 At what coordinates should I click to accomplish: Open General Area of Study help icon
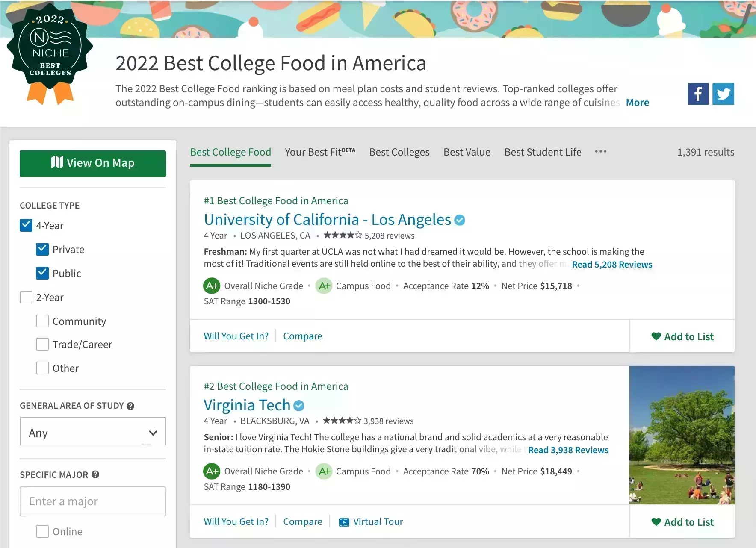(130, 406)
